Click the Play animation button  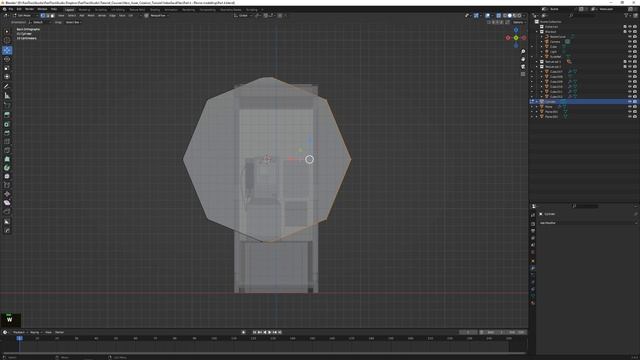[x=270, y=332]
